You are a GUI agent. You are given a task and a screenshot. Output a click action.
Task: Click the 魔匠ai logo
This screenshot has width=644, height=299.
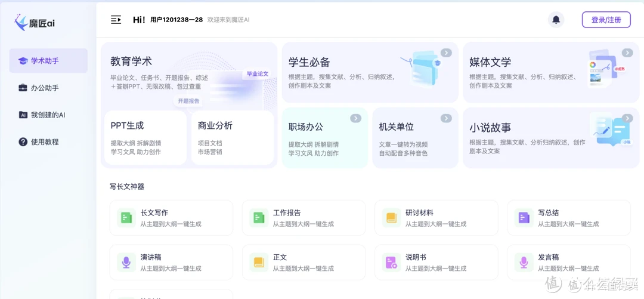point(34,22)
